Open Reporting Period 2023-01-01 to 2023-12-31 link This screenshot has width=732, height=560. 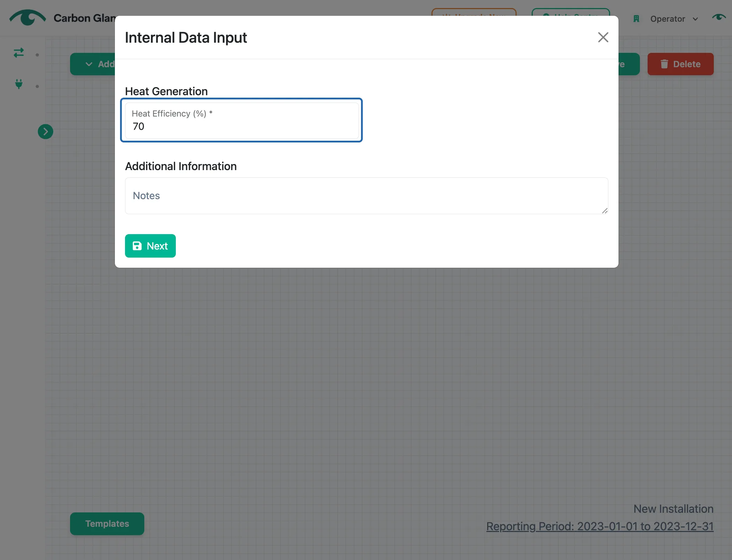pos(600,526)
